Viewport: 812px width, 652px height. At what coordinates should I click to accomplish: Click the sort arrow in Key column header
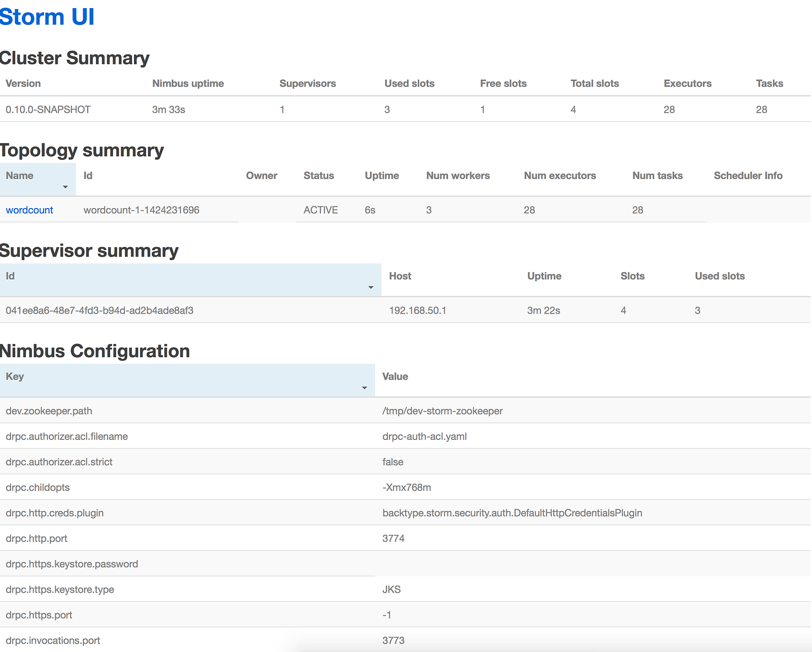point(364,388)
